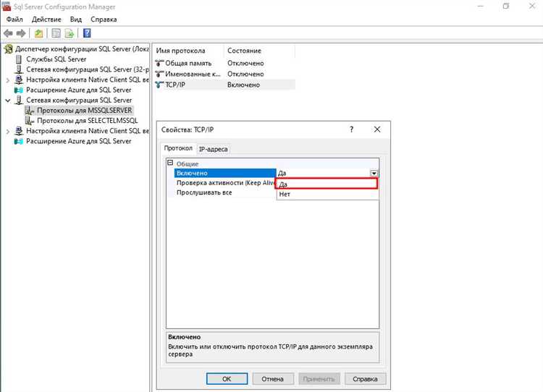543x392 pixels.
Task: Switch to the IP-адреса tab
Action: click(213, 149)
